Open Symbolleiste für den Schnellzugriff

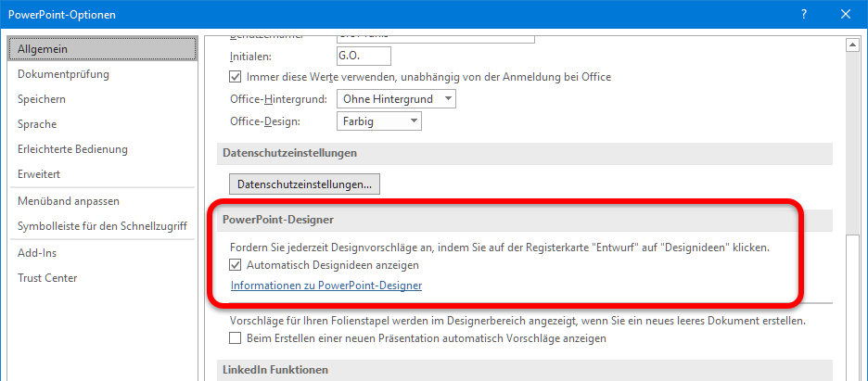102,226
